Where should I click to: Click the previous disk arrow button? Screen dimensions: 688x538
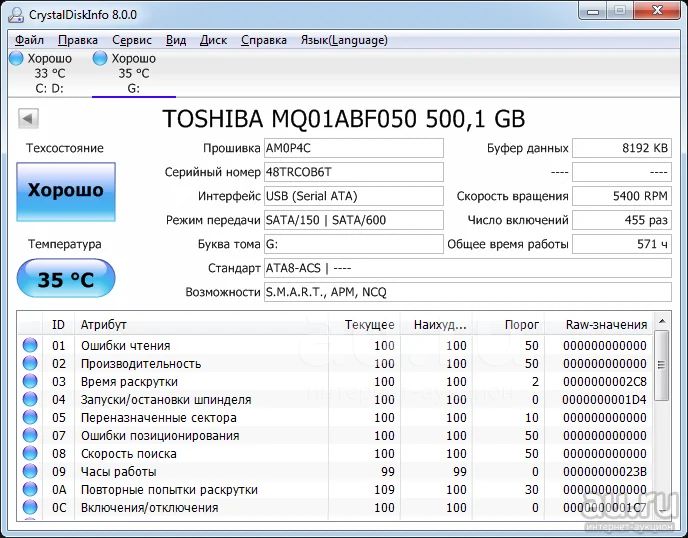pyautogui.click(x=29, y=118)
